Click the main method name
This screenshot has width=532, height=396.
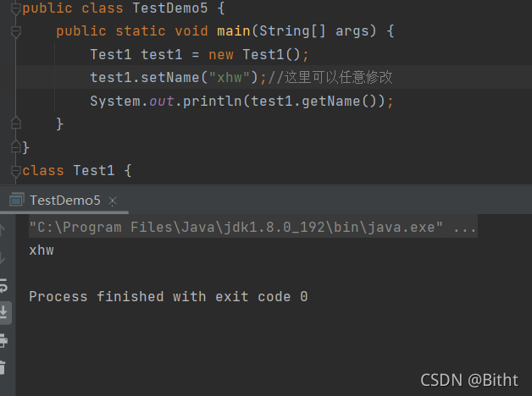pos(234,31)
